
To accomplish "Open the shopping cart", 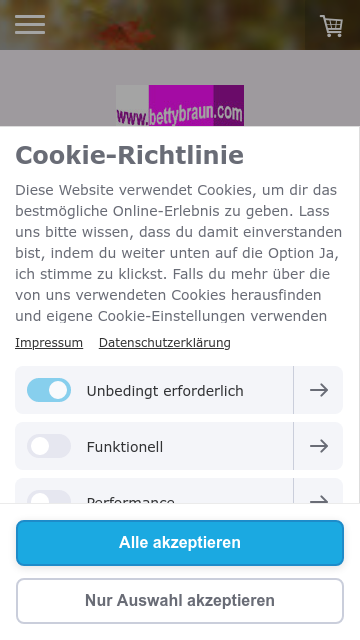I will [331, 26].
